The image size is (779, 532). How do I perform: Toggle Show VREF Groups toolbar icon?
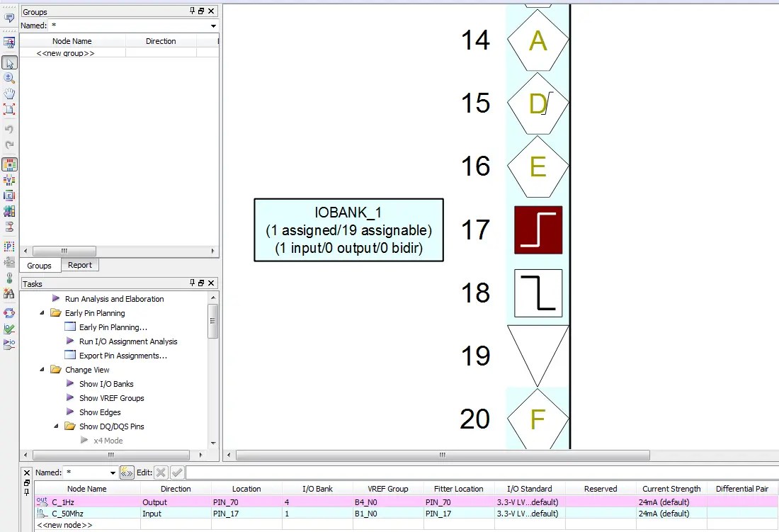tap(9, 181)
